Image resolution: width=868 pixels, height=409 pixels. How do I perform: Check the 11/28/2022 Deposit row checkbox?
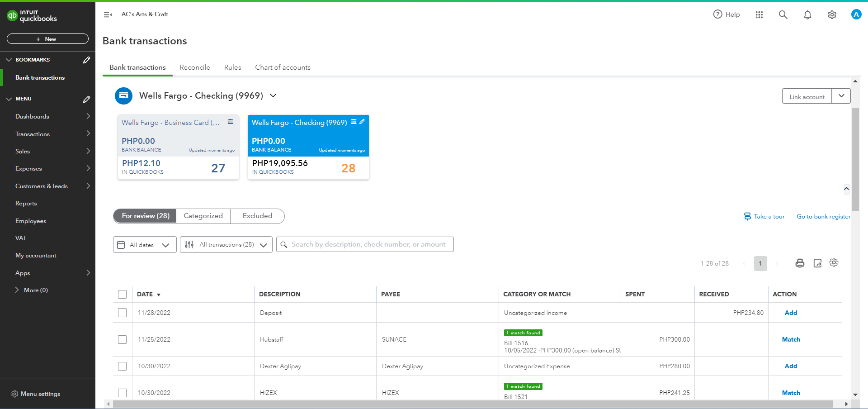coord(122,313)
